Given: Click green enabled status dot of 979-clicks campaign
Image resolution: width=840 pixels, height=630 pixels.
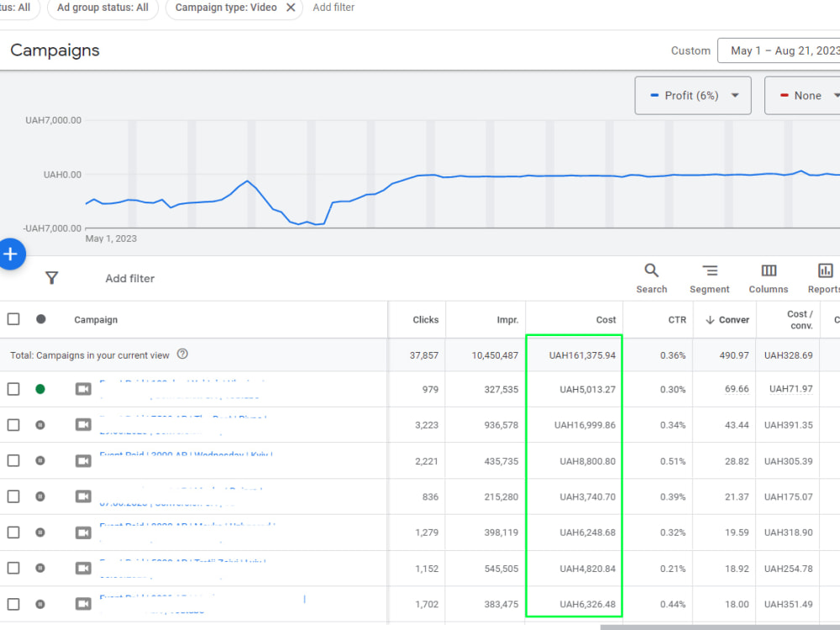Looking at the screenshot, I should click(40, 389).
